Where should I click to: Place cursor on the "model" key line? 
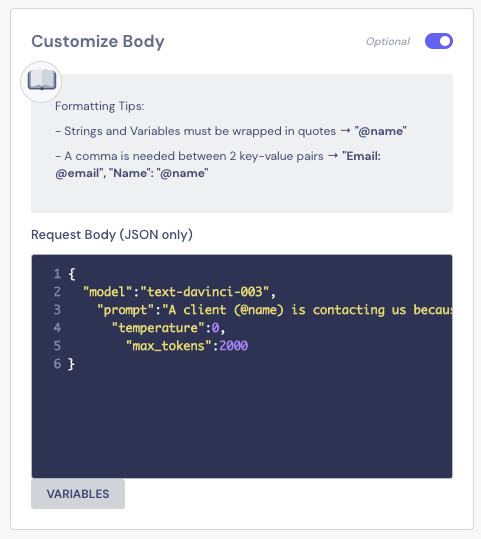coord(179,292)
